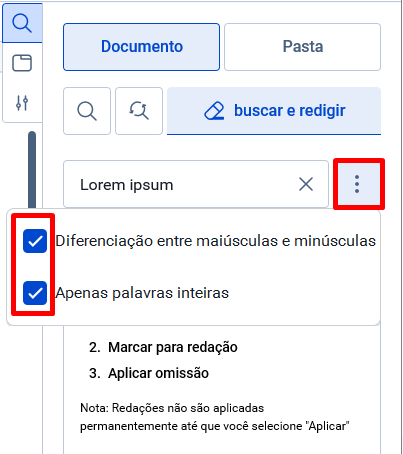This screenshot has height=454, width=403.
Task: Click the Nota text about redações
Action: (215, 417)
